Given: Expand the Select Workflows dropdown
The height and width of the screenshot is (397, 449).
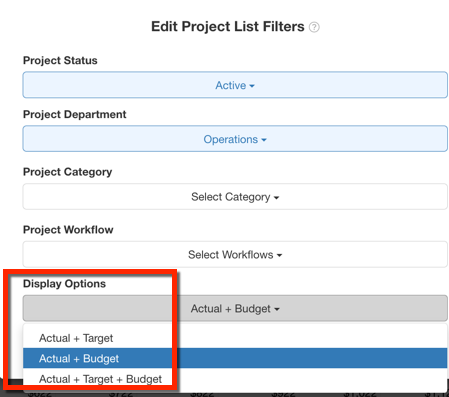Looking at the screenshot, I should (235, 255).
